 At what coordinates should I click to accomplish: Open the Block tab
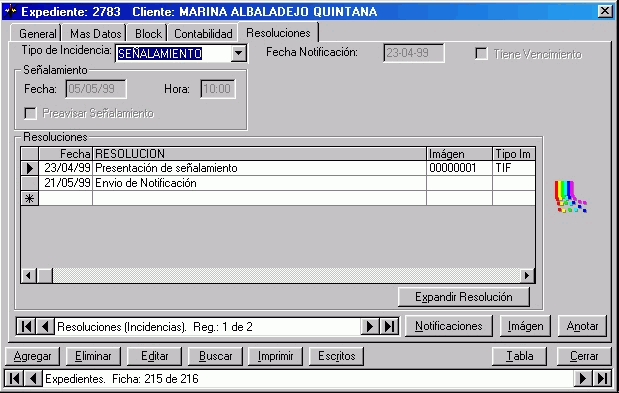[148, 34]
